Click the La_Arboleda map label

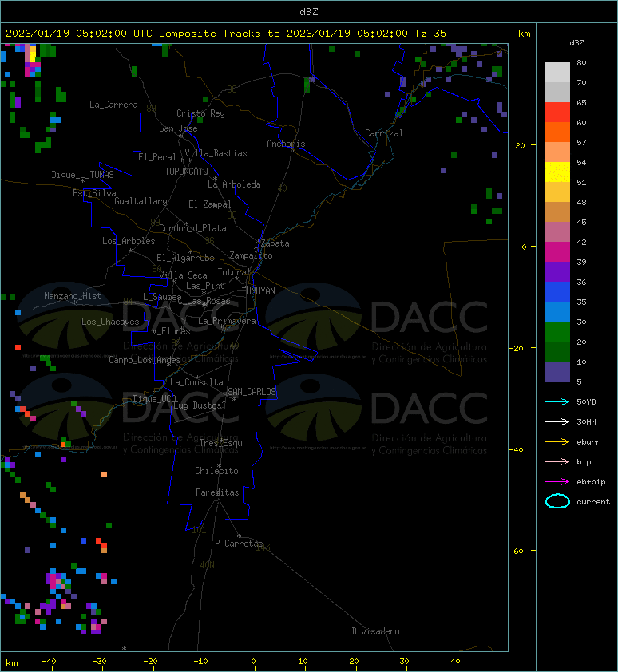[x=234, y=184]
